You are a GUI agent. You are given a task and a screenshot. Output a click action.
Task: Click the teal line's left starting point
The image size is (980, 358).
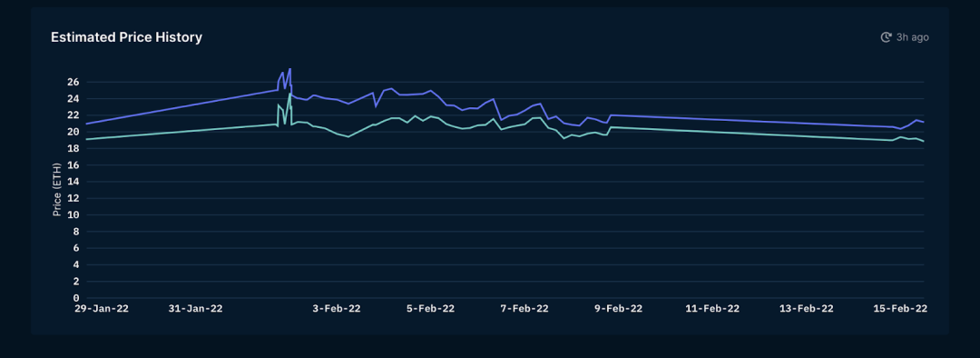click(x=86, y=139)
